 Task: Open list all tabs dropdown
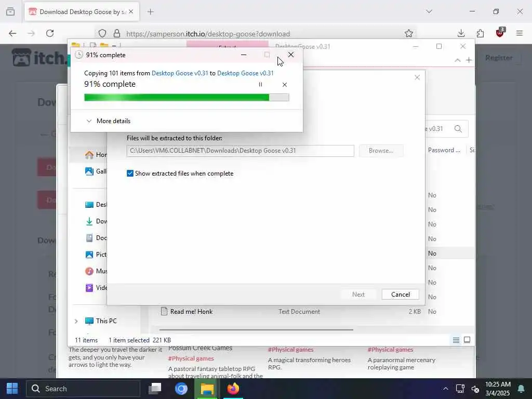coord(429,11)
